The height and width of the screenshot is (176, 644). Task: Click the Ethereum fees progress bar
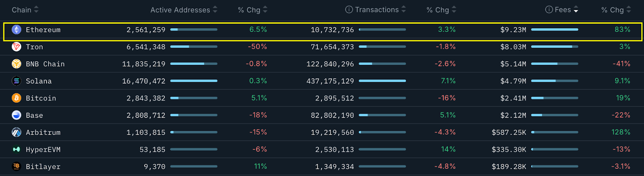pos(555,29)
